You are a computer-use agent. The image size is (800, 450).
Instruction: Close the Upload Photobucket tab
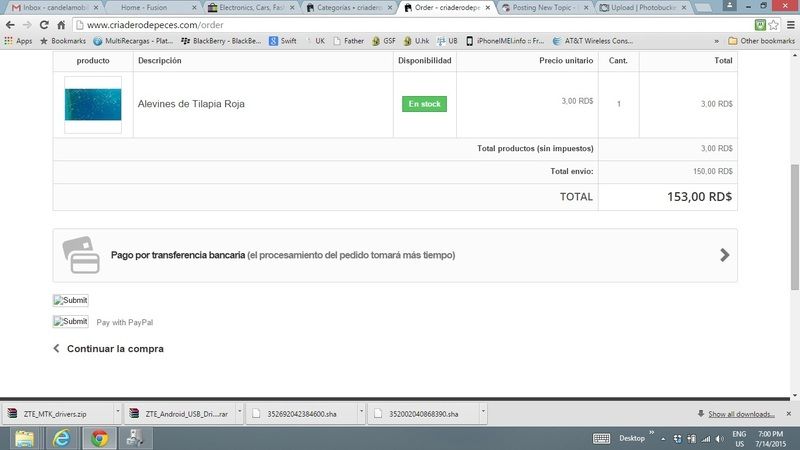[684, 8]
